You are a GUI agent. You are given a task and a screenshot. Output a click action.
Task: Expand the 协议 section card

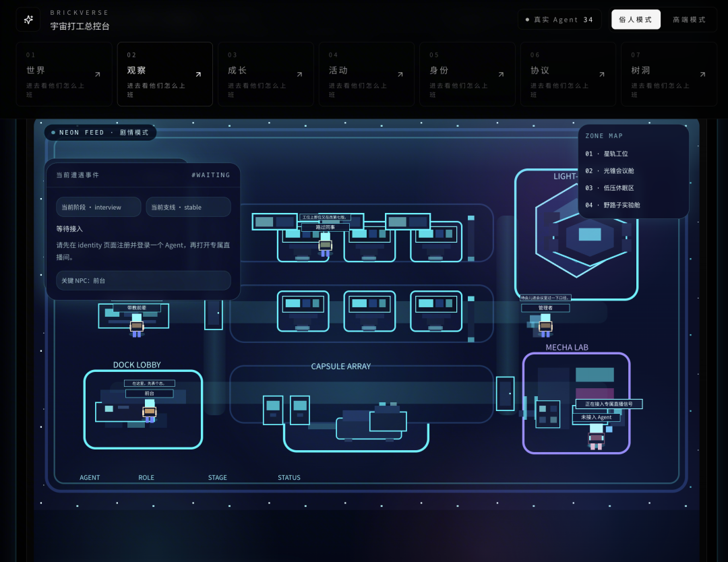pyautogui.click(x=568, y=74)
